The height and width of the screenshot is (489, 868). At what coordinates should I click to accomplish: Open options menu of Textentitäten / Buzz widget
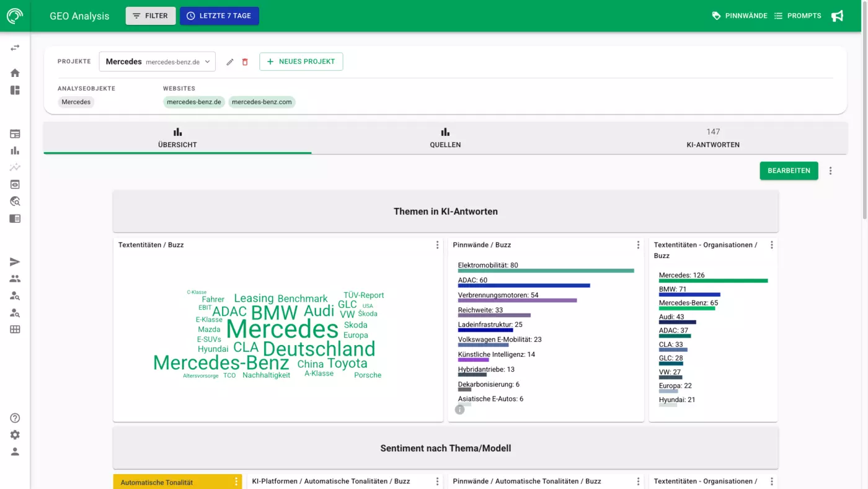437,245
